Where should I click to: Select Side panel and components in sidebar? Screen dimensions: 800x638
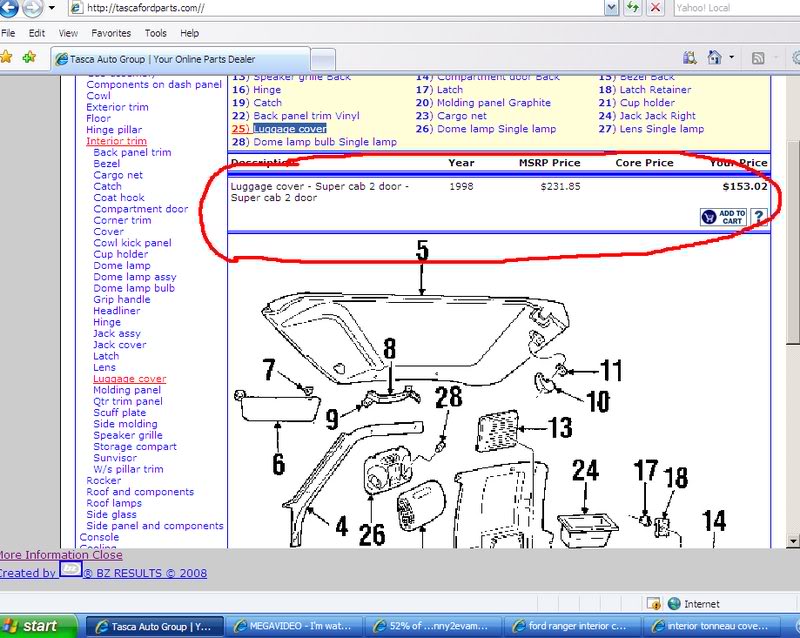(x=155, y=526)
